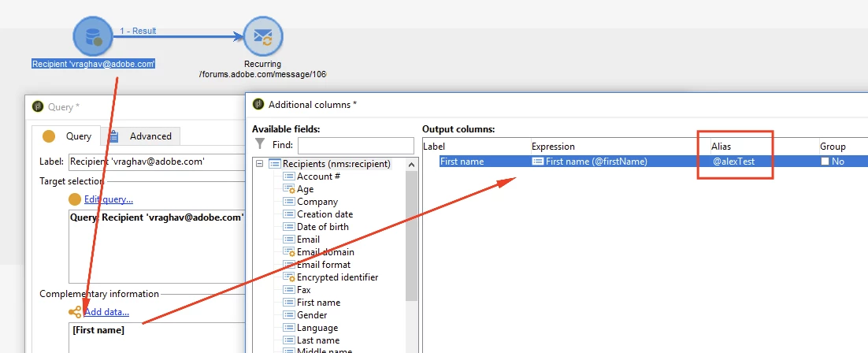Select the Language field
868x353 pixels.
tap(317, 328)
